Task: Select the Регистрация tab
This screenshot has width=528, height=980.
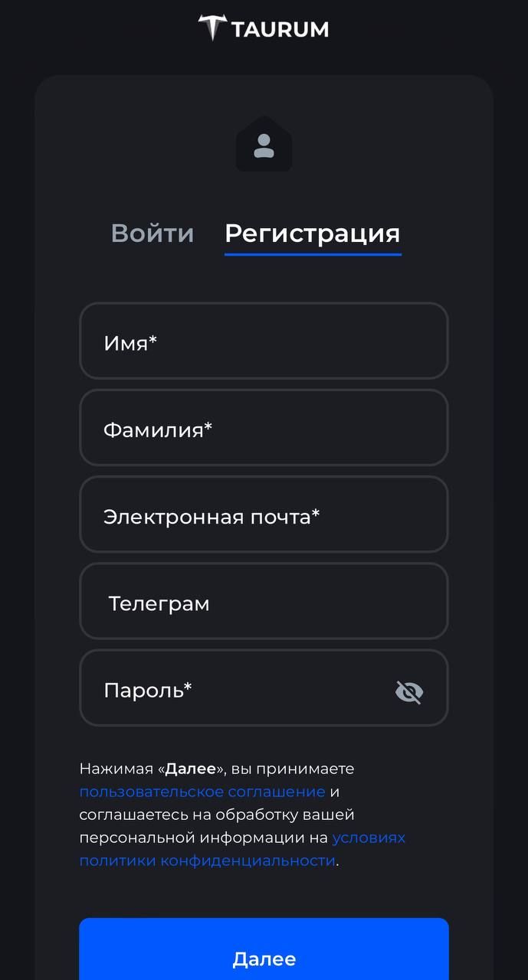Action: [312, 234]
